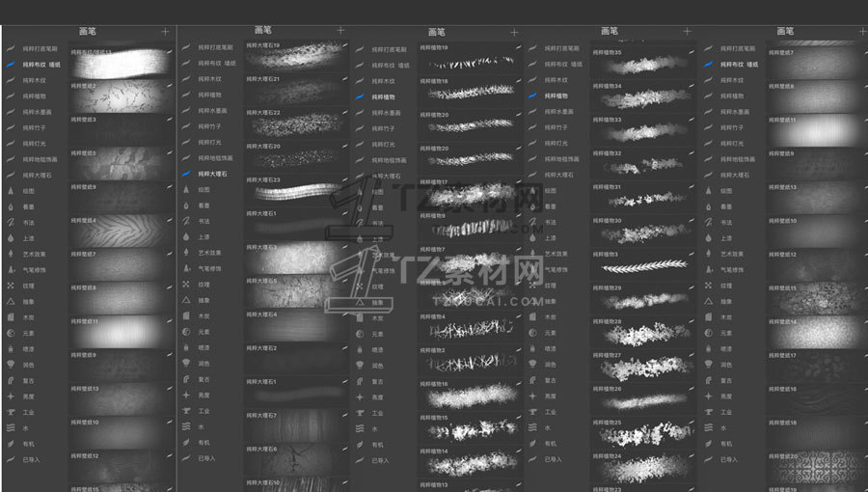Select the 纯粹壁纸17 brush preview
Screen dimensions: 868x492
817,367
